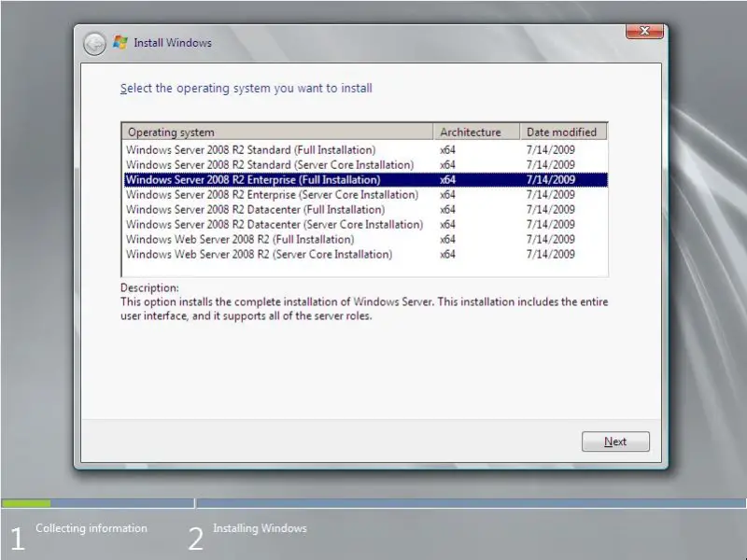Select Windows Server 2008 R2 Datacenter (Full Installation)
747x560 pixels.
coord(255,209)
